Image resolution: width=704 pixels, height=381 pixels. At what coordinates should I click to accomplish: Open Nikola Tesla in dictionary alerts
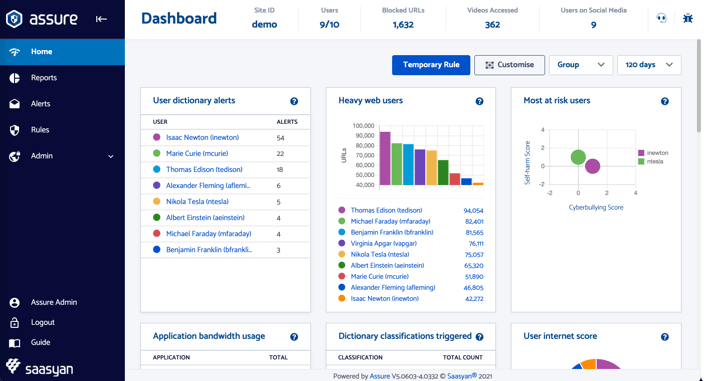[x=198, y=201]
